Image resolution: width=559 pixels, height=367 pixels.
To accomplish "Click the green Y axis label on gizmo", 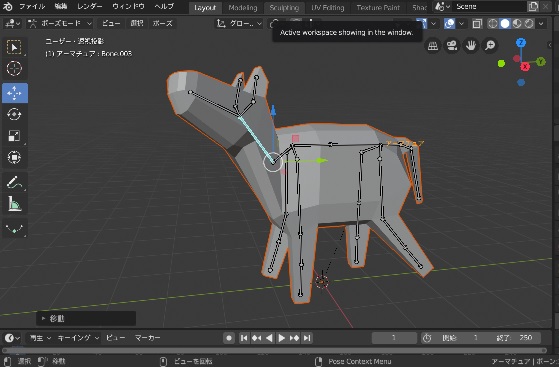I will click(x=541, y=61).
